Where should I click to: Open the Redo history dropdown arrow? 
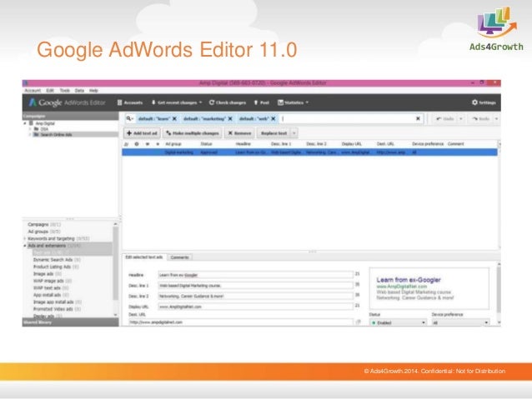pos(496,119)
